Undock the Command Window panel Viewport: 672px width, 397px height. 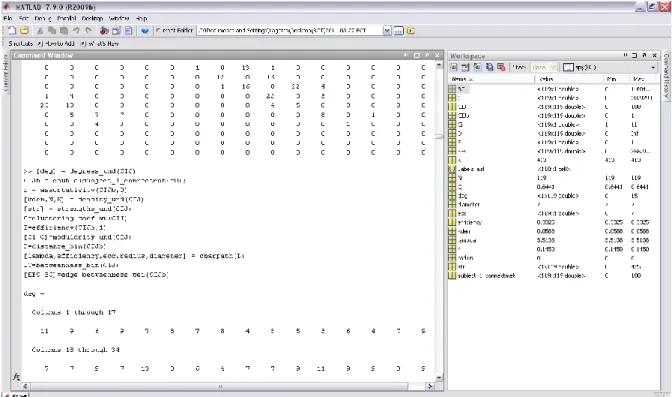(x=427, y=55)
